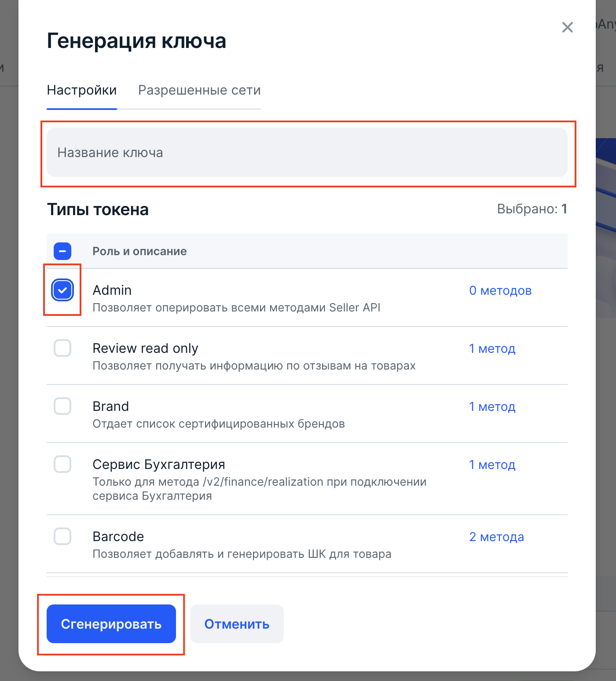Open the Разрешенные сети tab

tap(199, 90)
